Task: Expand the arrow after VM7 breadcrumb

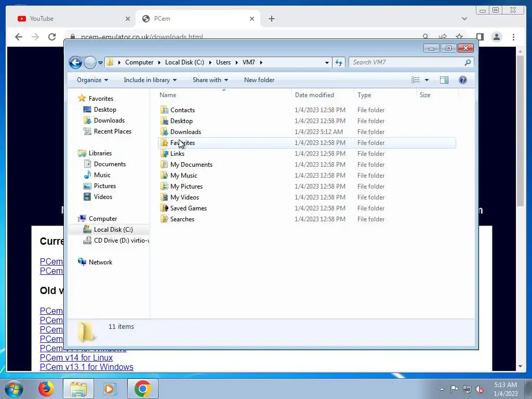Action: 261,62
